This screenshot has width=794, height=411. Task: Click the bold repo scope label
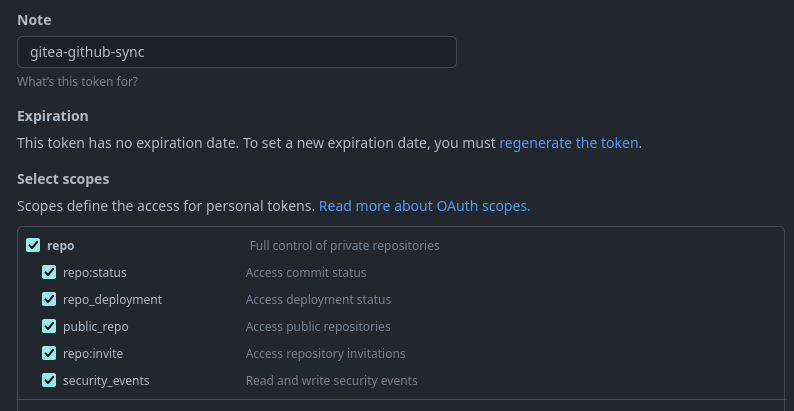pos(61,245)
